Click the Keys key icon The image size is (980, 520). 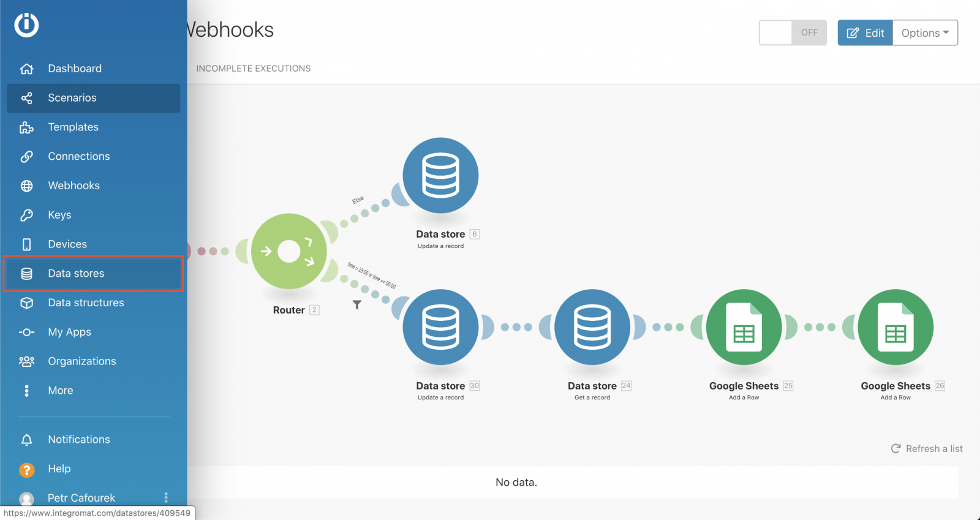pyautogui.click(x=26, y=215)
